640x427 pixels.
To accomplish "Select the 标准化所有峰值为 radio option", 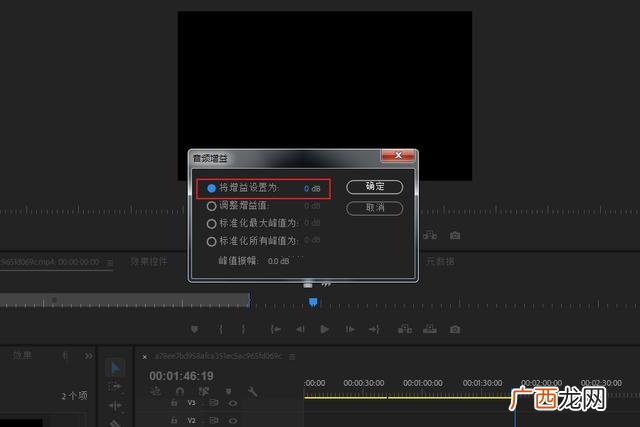I will pyautogui.click(x=211, y=242).
